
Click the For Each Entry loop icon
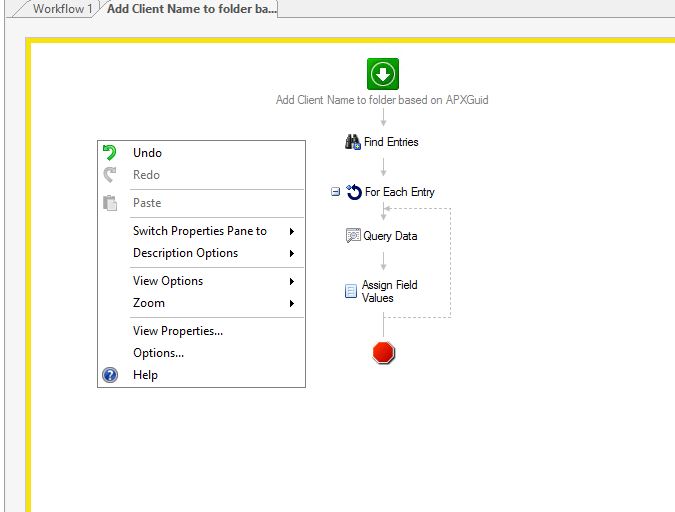tap(354, 192)
